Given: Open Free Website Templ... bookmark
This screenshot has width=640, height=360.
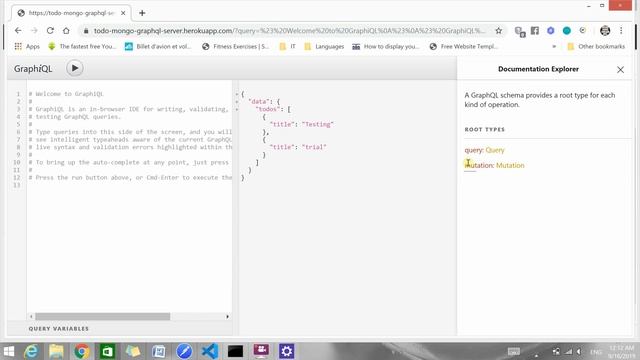Looking at the screenshot, I should click(464, 47).
